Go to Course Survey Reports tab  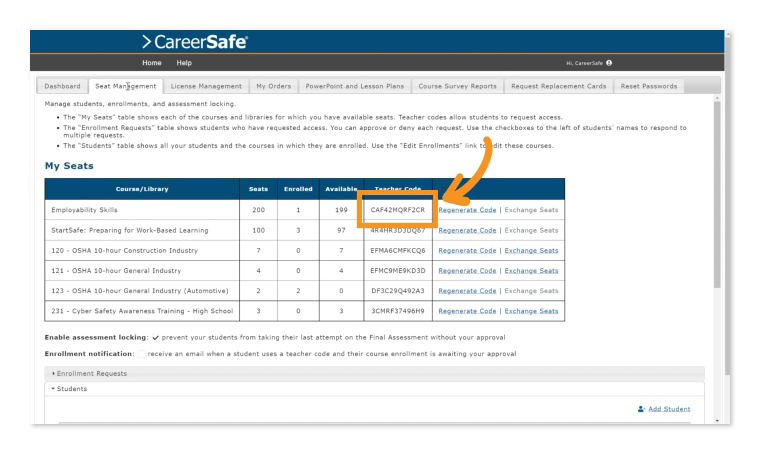[458, 86]
